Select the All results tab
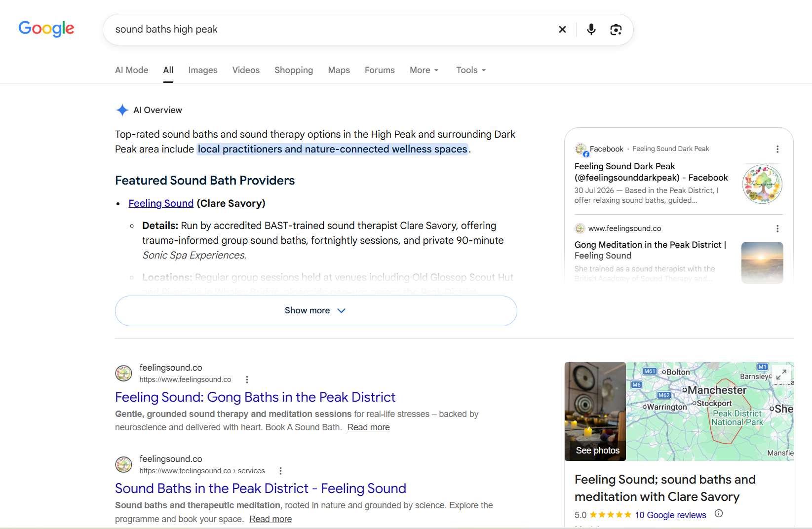Viewport: 812px width, 529px height. click(x=168, y=70)
